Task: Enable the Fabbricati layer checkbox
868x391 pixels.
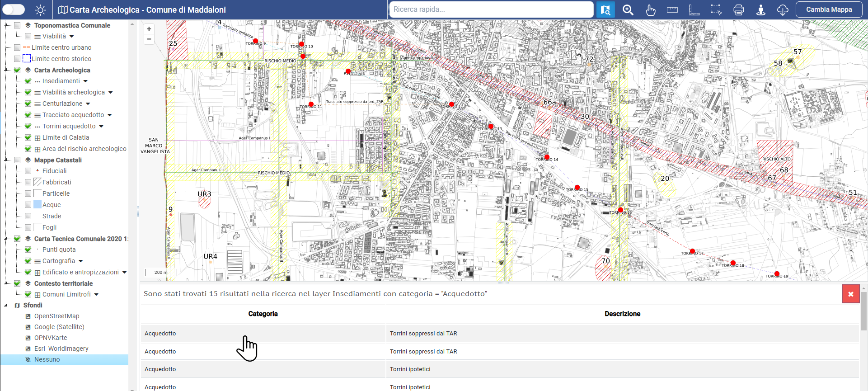Action: point(28,182)
